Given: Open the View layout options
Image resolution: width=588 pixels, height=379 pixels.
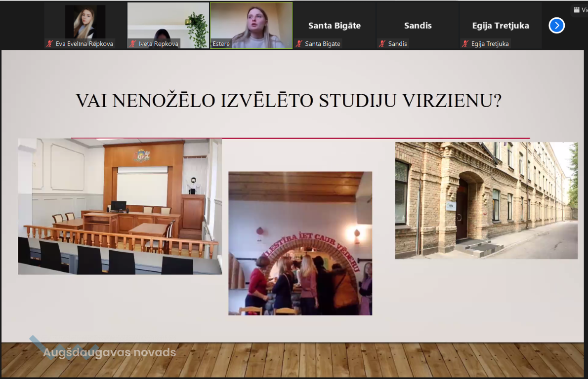Looking at the screenshot, I should tap(580, 10).
